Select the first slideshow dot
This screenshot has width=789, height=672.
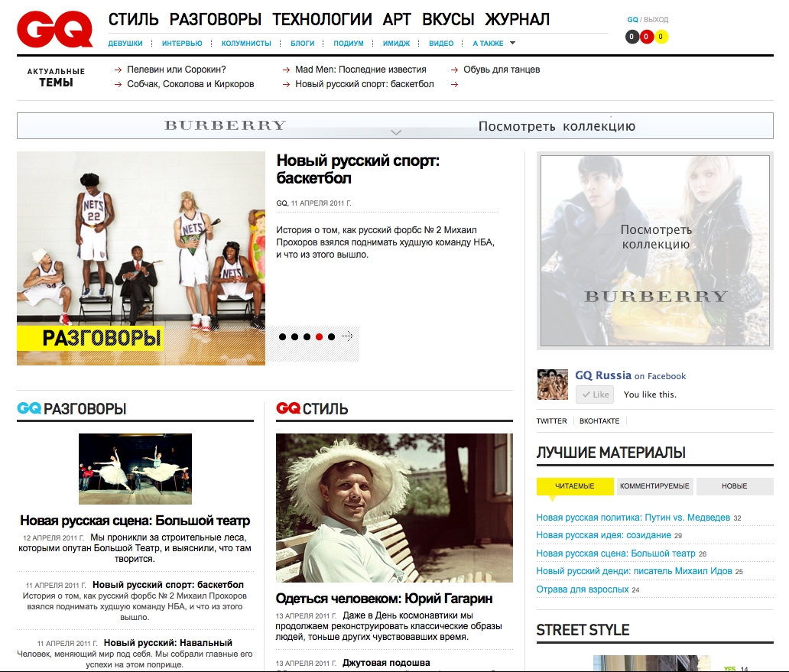pos(282,337)
